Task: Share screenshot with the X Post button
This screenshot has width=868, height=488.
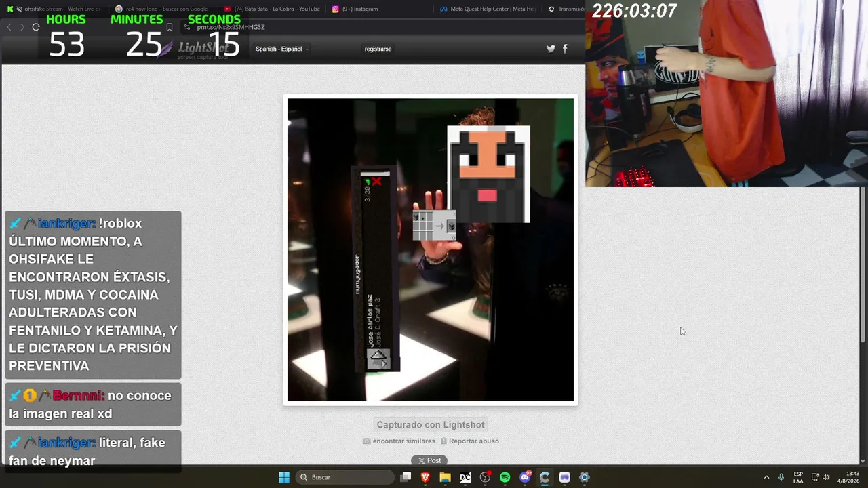Action: (429, 460)
